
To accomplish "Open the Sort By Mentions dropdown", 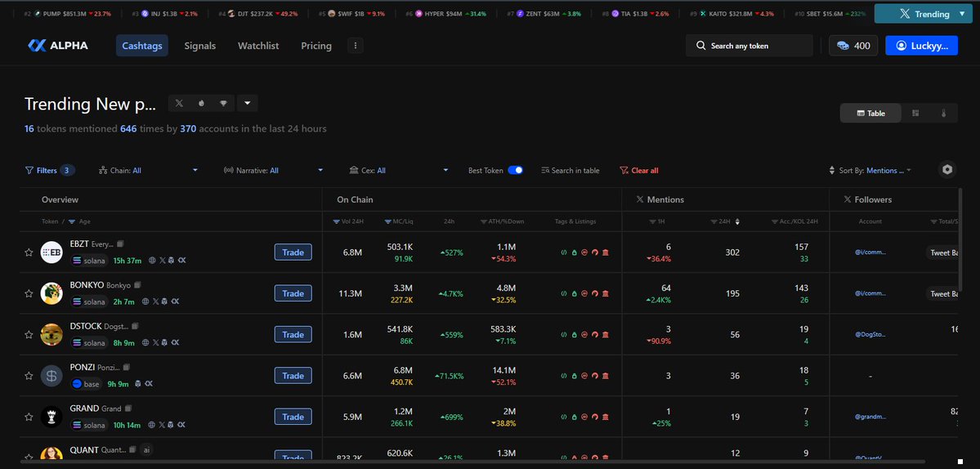I will [x=870, y=170].
